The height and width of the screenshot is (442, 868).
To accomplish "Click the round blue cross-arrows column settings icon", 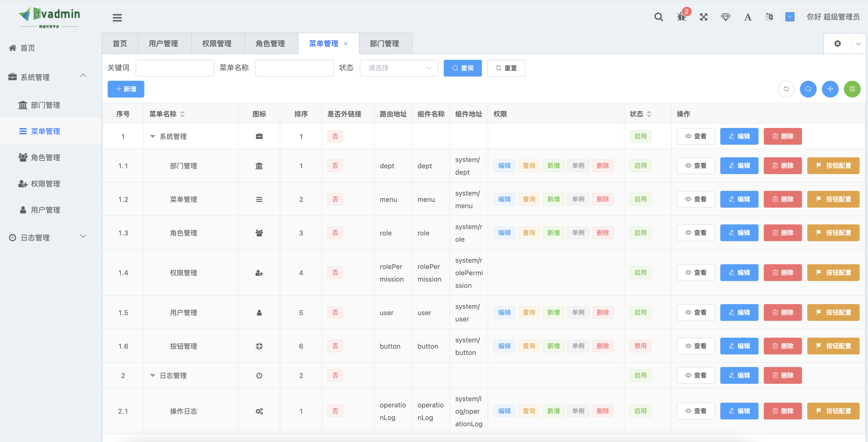I will [x=830, y=89].
